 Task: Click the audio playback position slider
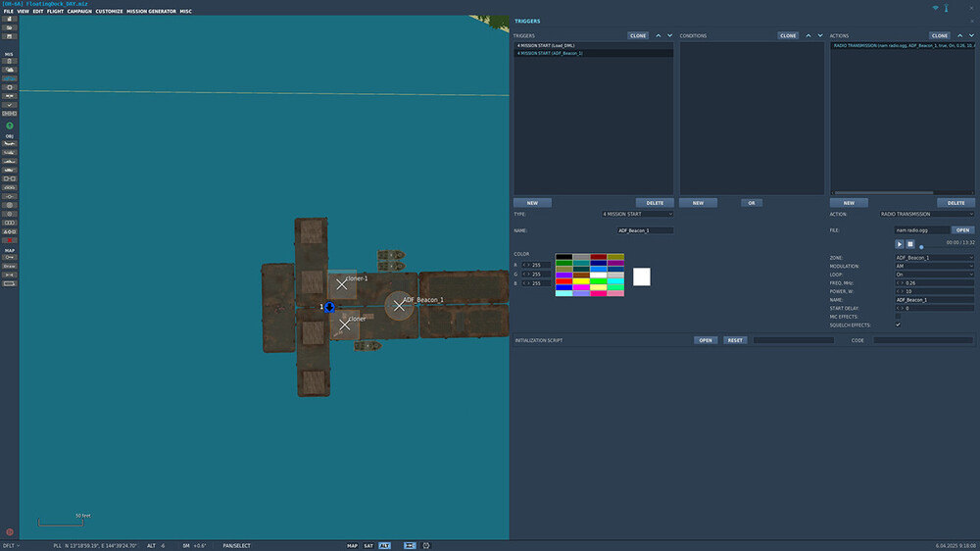pos(921,247)
